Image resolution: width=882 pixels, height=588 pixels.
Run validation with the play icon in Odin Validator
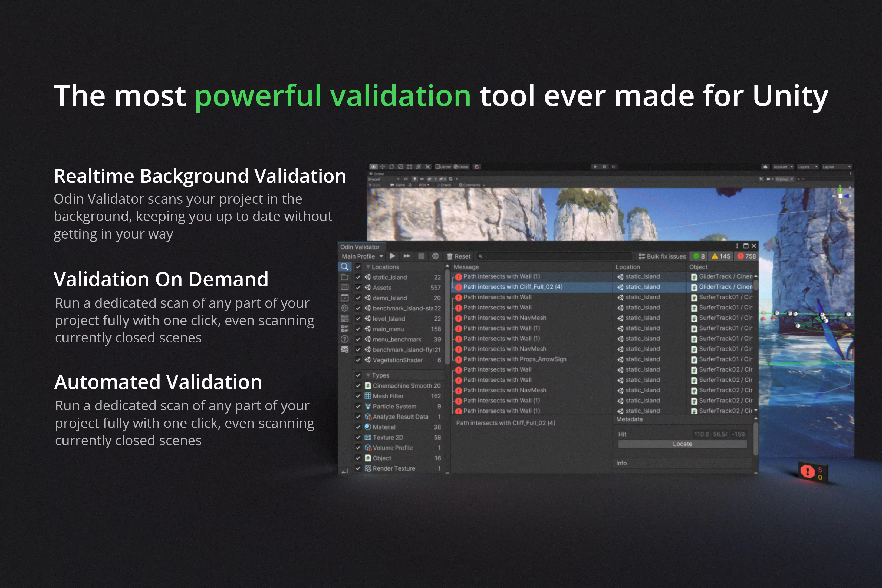click(392, 256)
